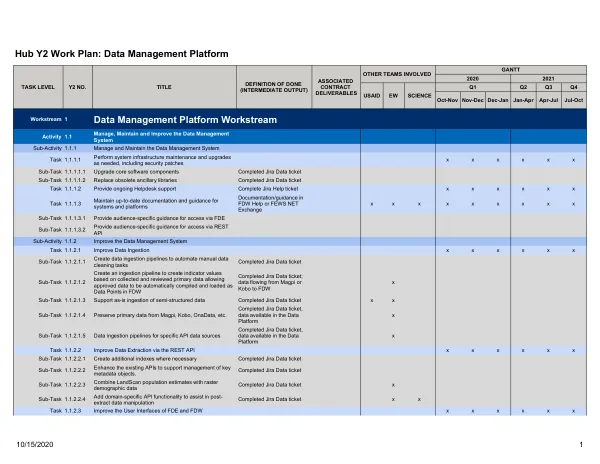Click data flowing from Magpi or Kobo cell
Screen dimensions: 600x464
(270, 282)
